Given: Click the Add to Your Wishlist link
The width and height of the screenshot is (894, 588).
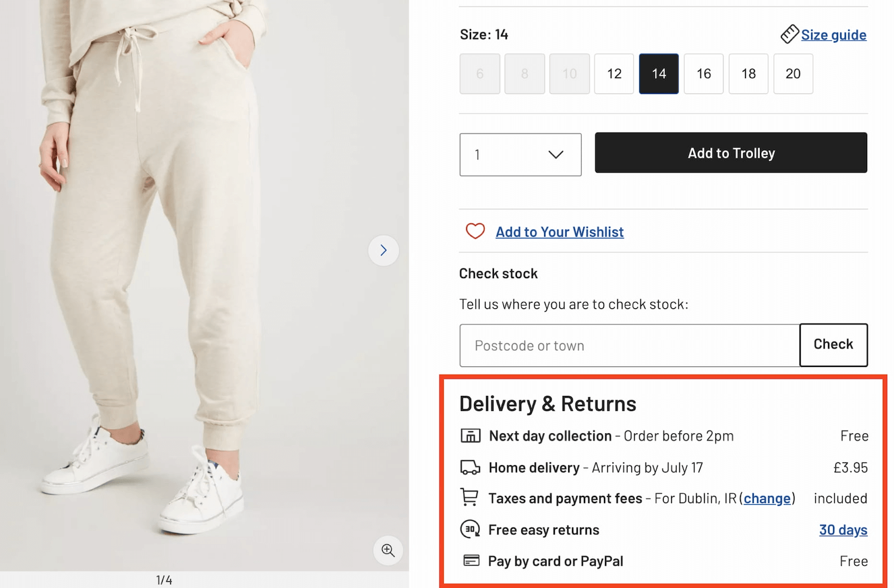Looking at the screenshot, I should click(559, 231).
